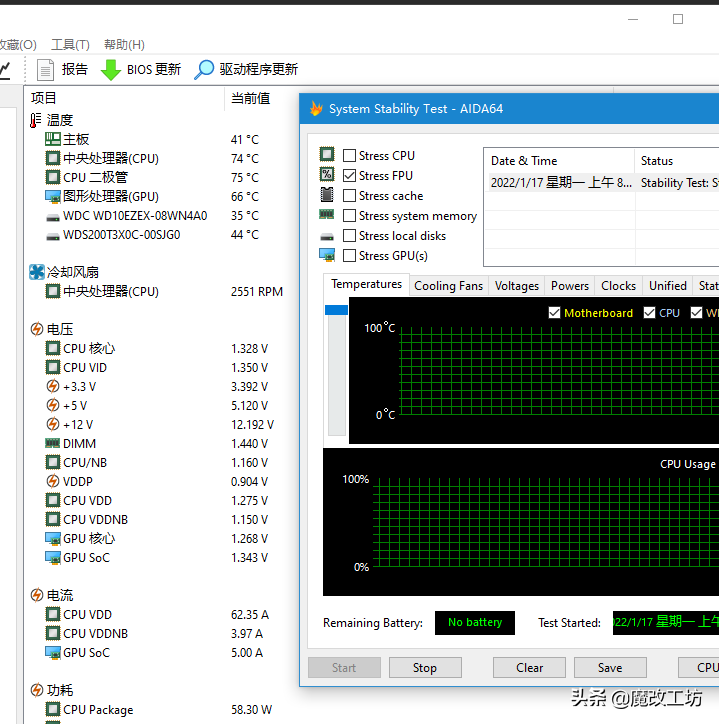Click the +3.3 V voltage icon

pyautogui.click(x=53, y=386)
